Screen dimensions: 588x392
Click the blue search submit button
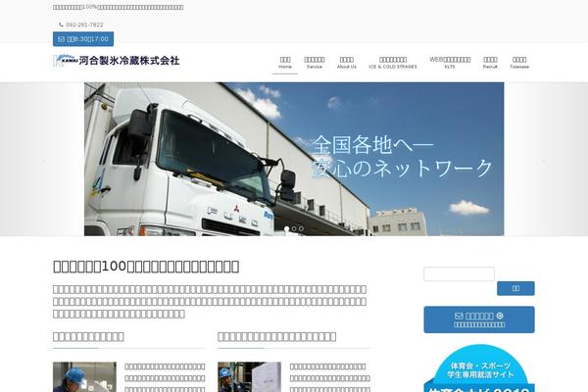pyautogui.click(x=515, y=288)
